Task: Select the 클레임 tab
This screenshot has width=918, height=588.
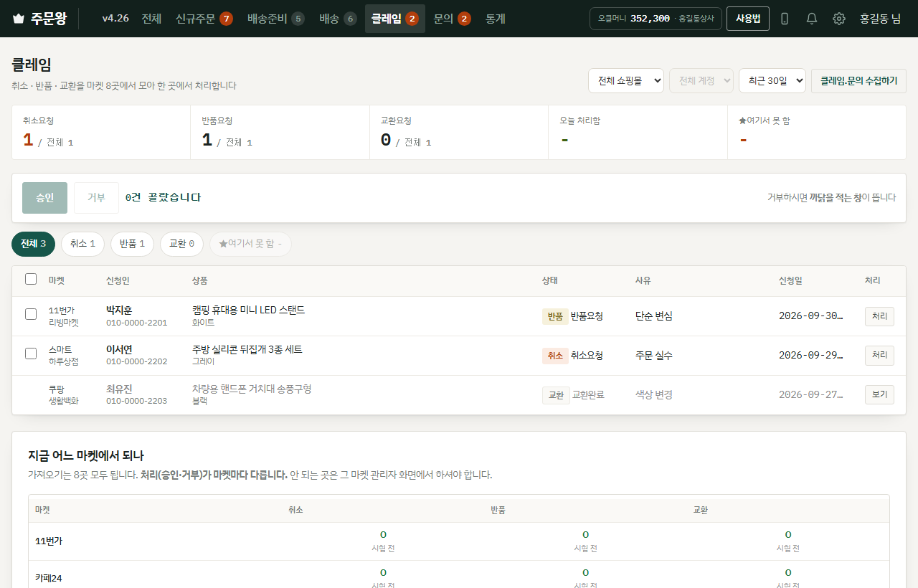Action: coord(395,19)
